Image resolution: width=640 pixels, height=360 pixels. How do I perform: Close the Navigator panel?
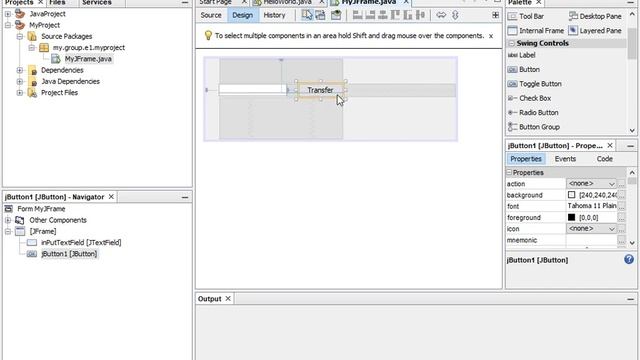111,197
